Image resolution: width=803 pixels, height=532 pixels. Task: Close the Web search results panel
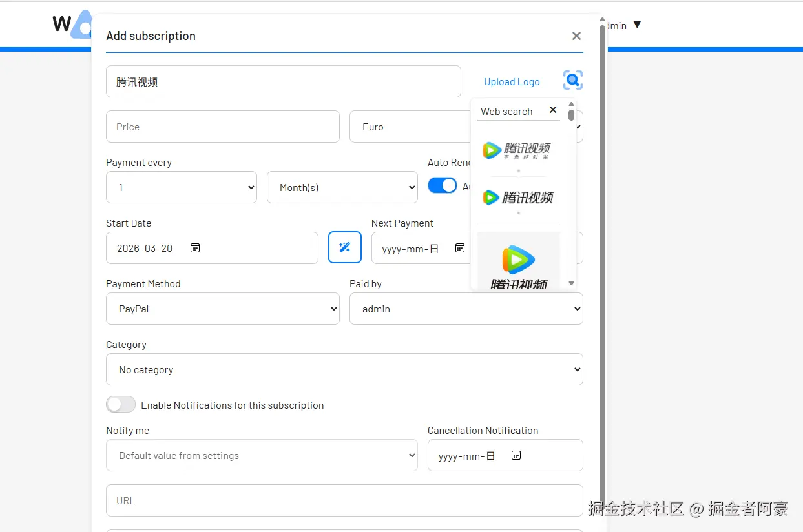(553, 110)
